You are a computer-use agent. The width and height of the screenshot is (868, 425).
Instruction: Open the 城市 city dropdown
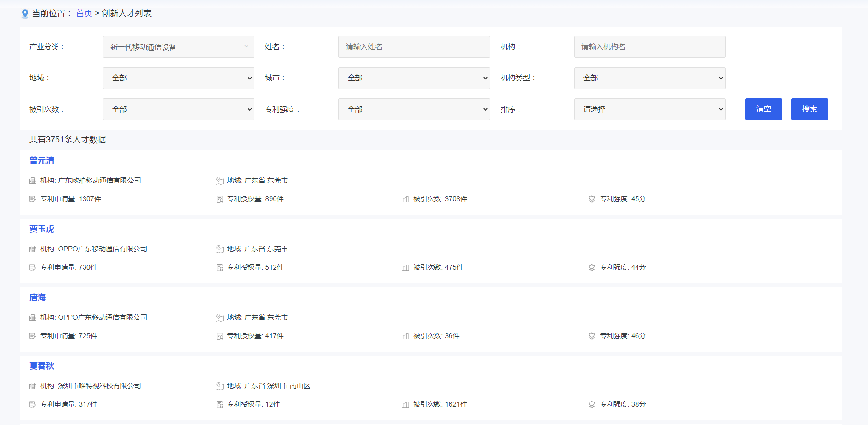pos(414,78)
